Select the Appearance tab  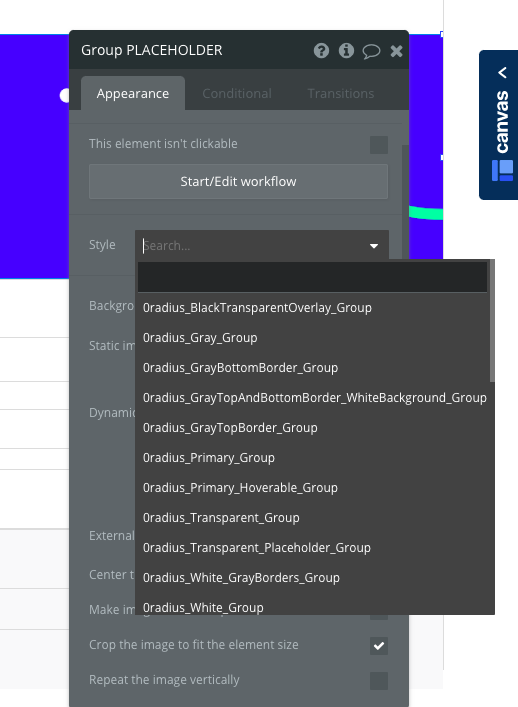point(133,93)
